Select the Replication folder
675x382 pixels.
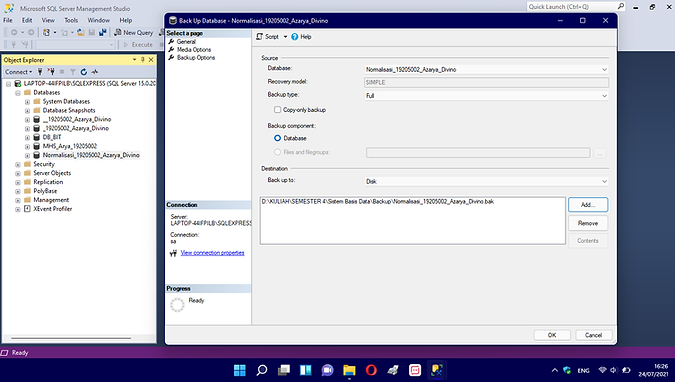[x=48, y=182]
